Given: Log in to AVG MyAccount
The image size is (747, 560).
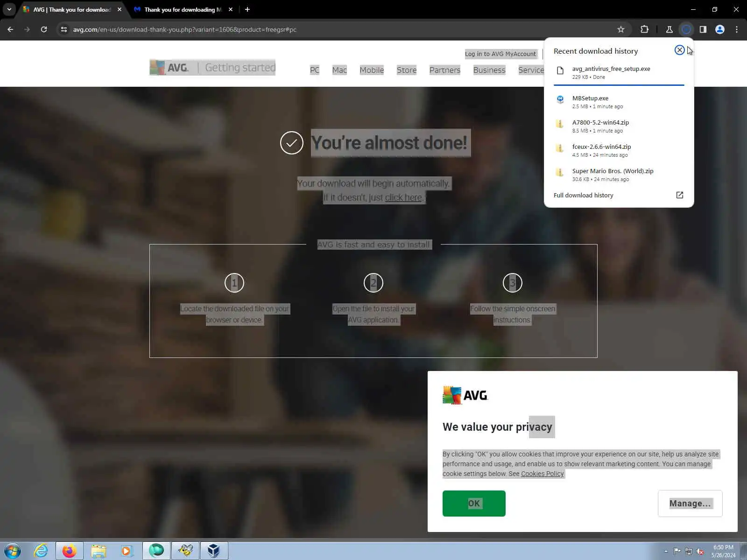Looking at the screenshot, I should [x=500, y=54].
